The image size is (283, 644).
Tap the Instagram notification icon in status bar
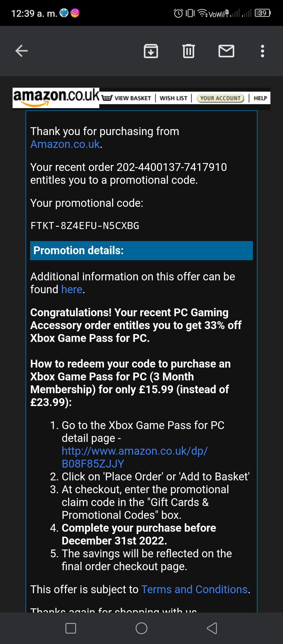click(x=75, y=13)
